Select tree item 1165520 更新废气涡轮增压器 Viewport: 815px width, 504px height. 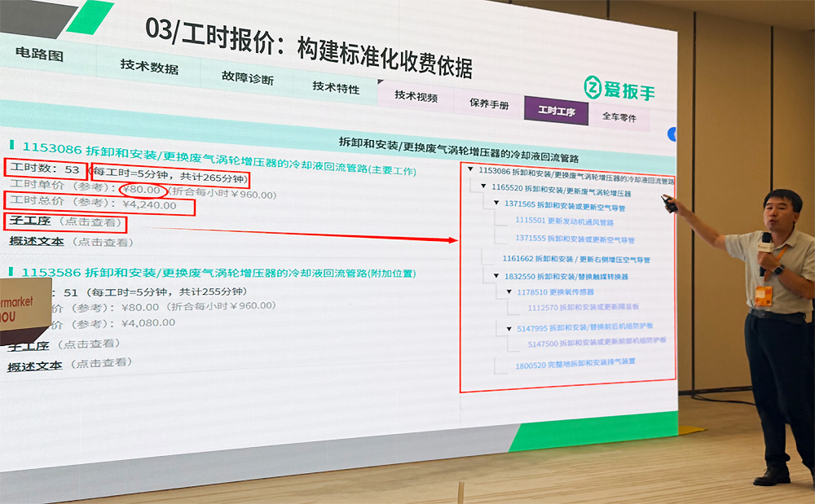(x=562, y=190)
